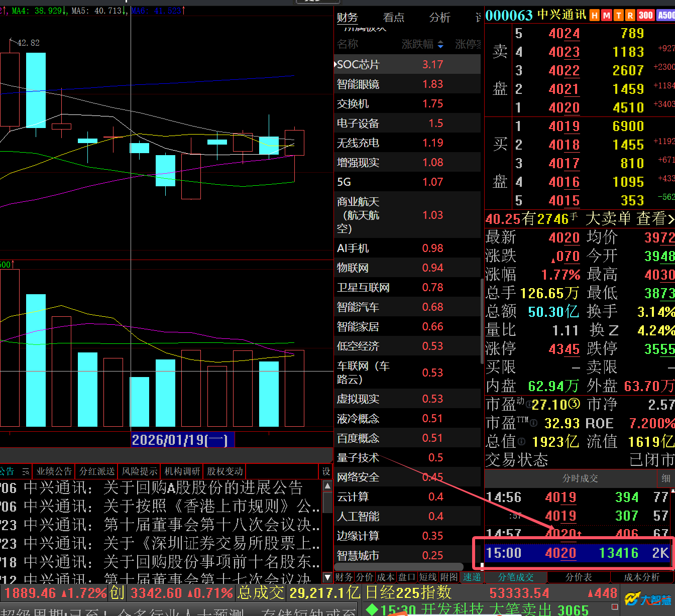The image size is (675, 616).
Task: Click the 细 detail button by 分时成交
Action: [x=666, y=478]
